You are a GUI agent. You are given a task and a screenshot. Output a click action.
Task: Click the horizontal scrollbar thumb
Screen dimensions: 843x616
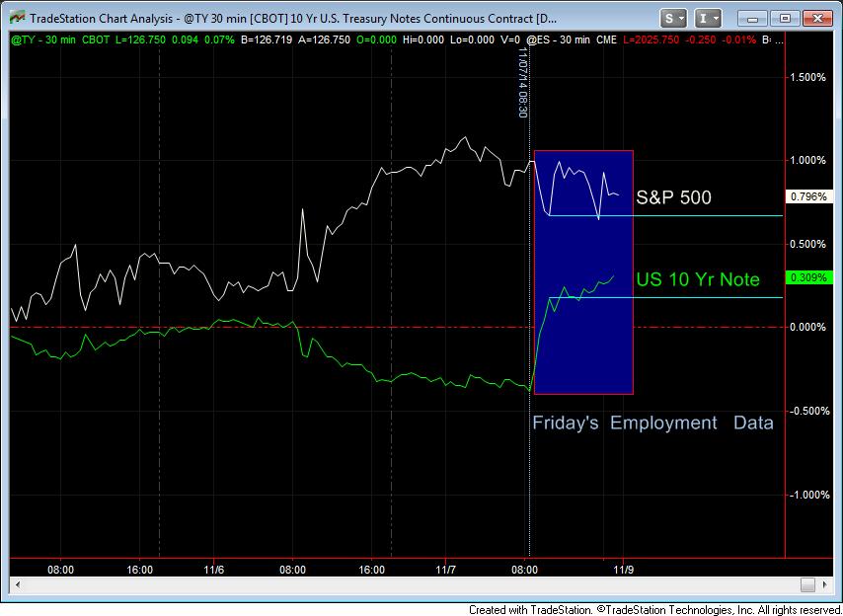tap(807, 584)
